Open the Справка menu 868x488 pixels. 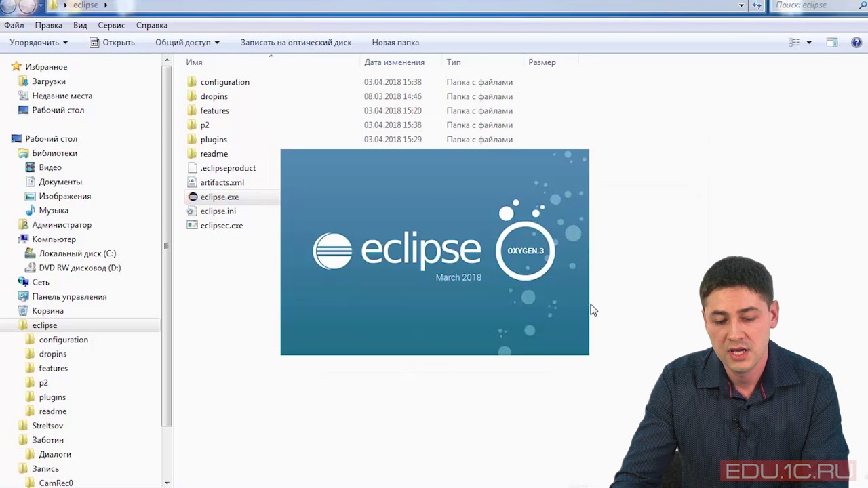(x=152, y=25)
